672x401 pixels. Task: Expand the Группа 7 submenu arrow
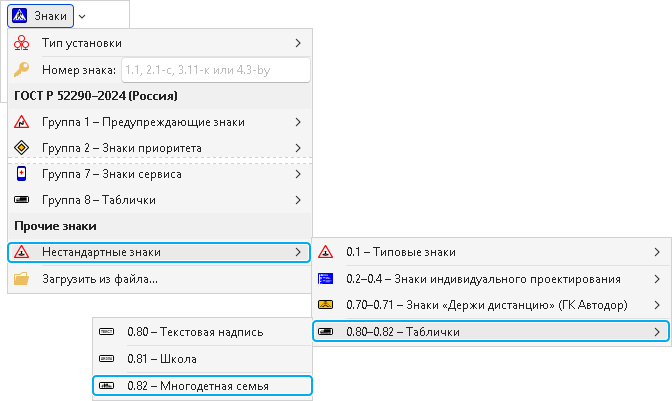pos(298,174)
